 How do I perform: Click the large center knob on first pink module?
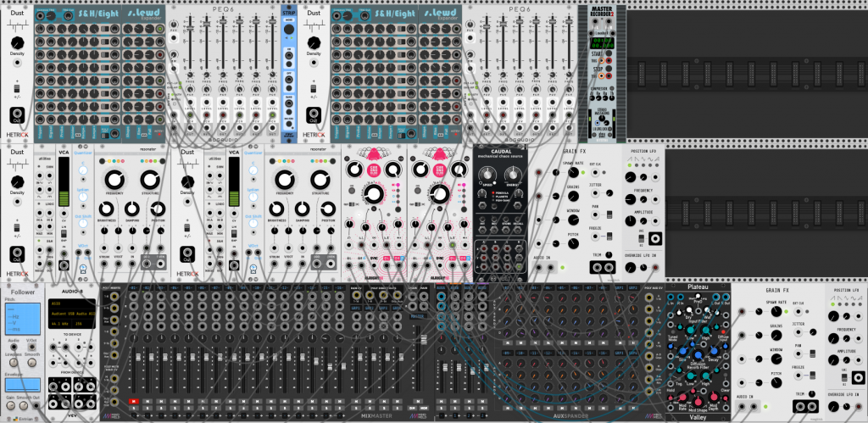coord(375,194)
